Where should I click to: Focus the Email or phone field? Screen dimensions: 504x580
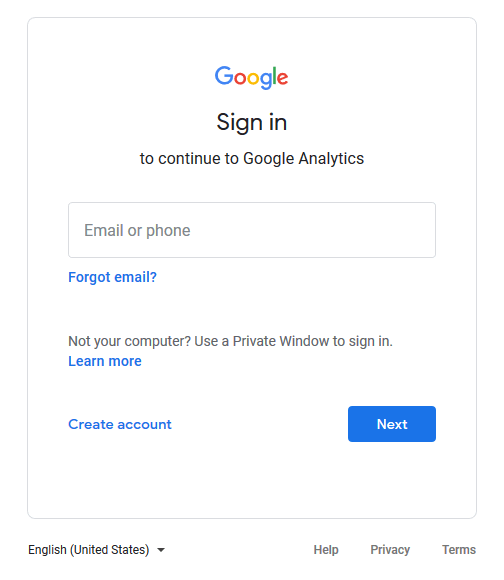(252, 230)
